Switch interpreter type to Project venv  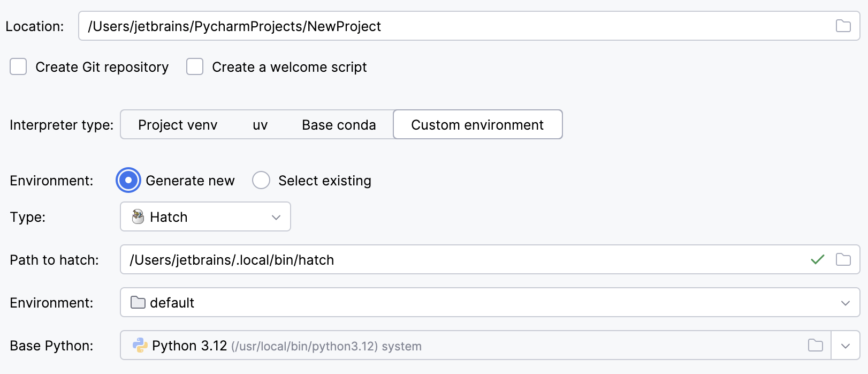[177, 124]
